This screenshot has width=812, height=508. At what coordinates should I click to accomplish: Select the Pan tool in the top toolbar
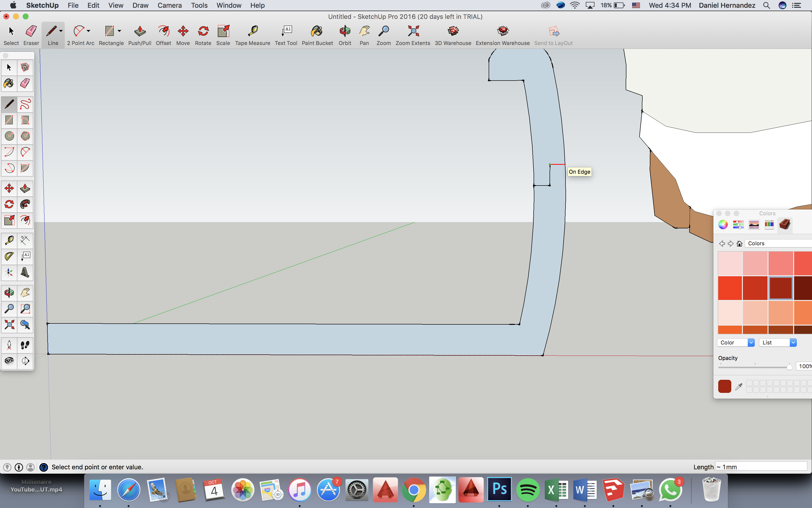(x=364, y=35)
